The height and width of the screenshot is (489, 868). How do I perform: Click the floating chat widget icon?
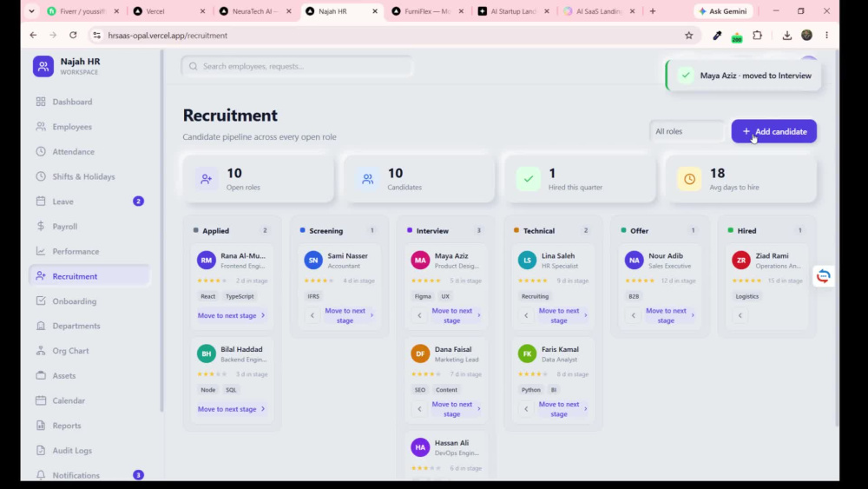(x=823, y=276)
